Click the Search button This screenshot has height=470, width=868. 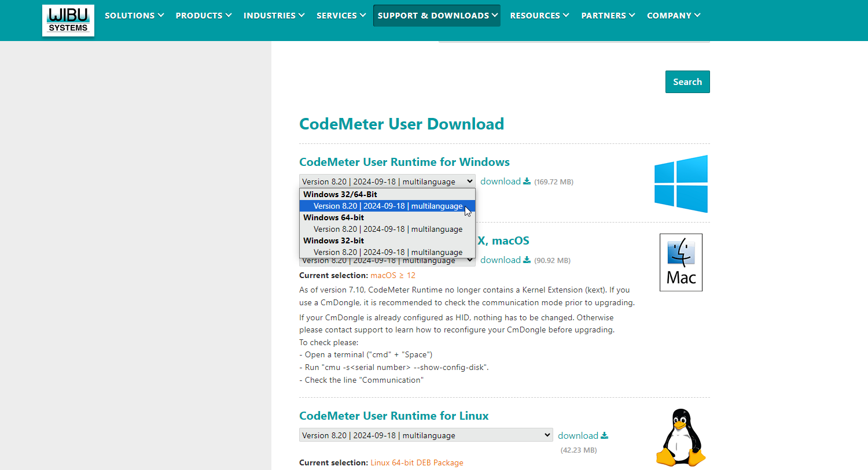tap(687, 82)
